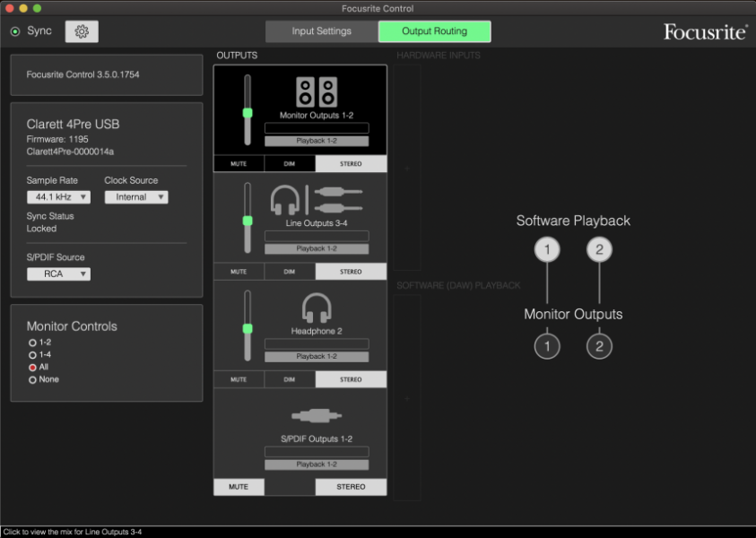Click the Focusrite logo
The image size is (756, 538).
click(704, 30)
